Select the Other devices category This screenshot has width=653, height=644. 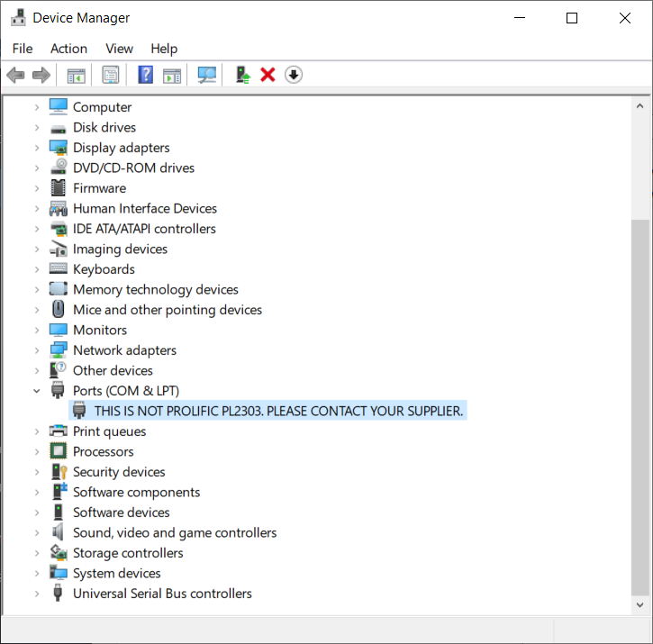[113, 370]
